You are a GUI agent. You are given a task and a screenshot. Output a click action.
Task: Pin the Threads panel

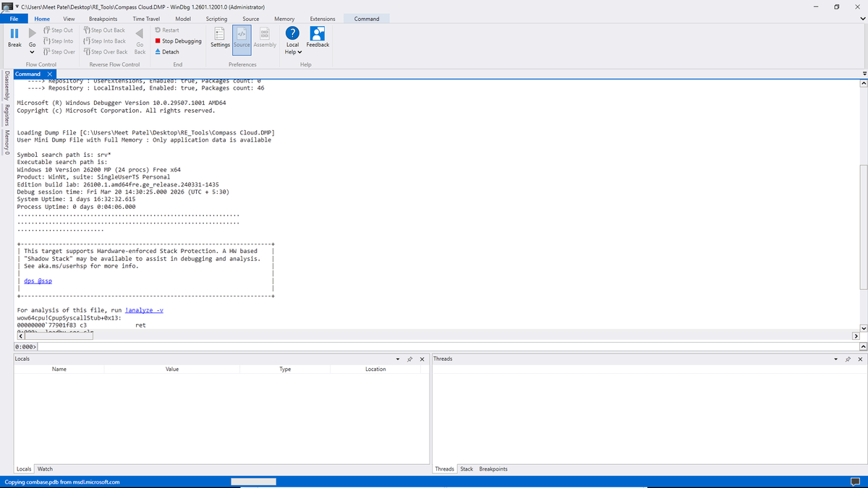pyautogui.click(x=848, y=359)
